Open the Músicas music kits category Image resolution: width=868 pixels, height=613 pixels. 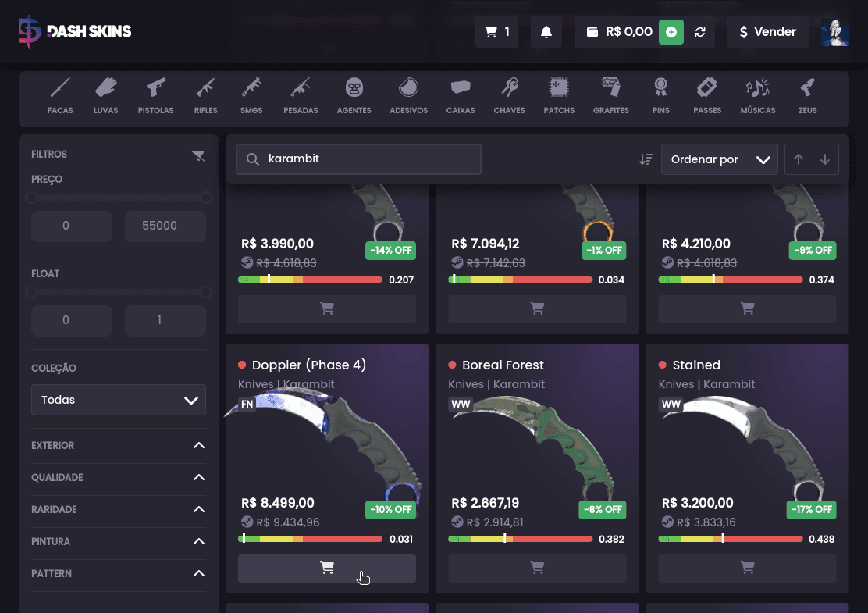[758, 96]
